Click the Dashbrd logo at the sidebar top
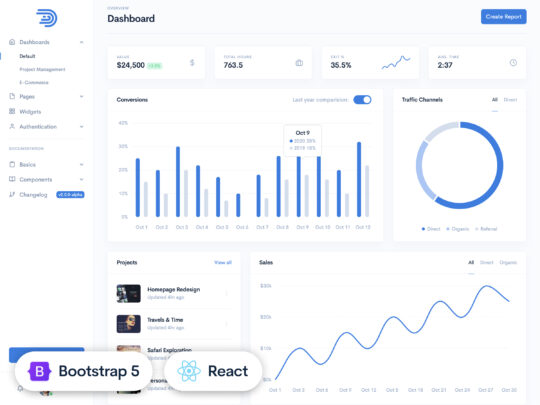 (x=47, y=18)
